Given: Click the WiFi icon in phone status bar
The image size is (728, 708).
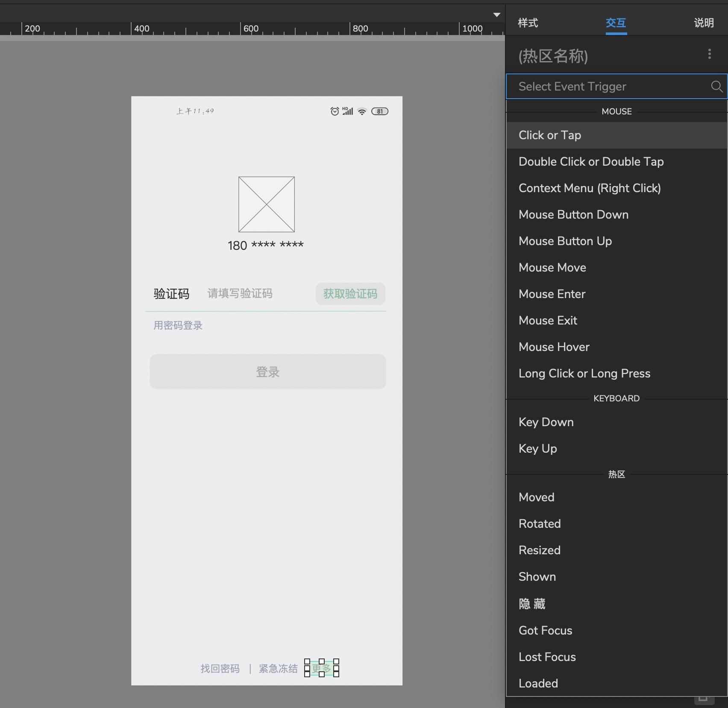Looking at the screenshot, I should pyautogui.click(x=362, y=111).
